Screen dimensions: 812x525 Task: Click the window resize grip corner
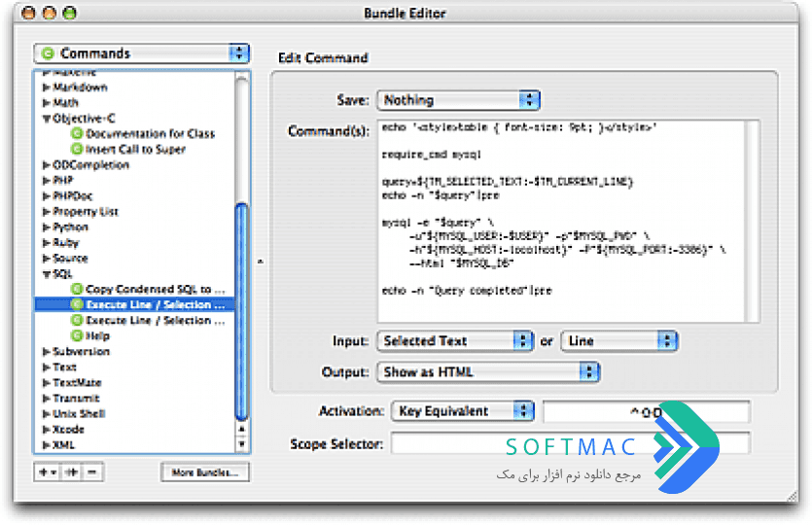(793, 496)
